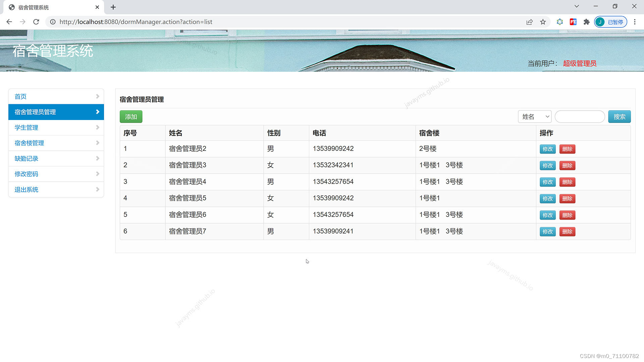Select 缺勤记录 sidebar item

tap(26, 159)
